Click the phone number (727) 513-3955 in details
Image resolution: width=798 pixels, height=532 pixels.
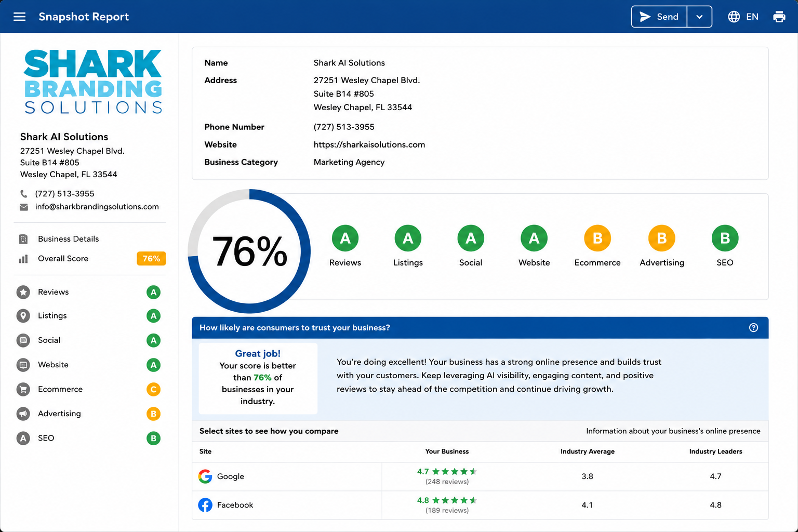[344, 127]
